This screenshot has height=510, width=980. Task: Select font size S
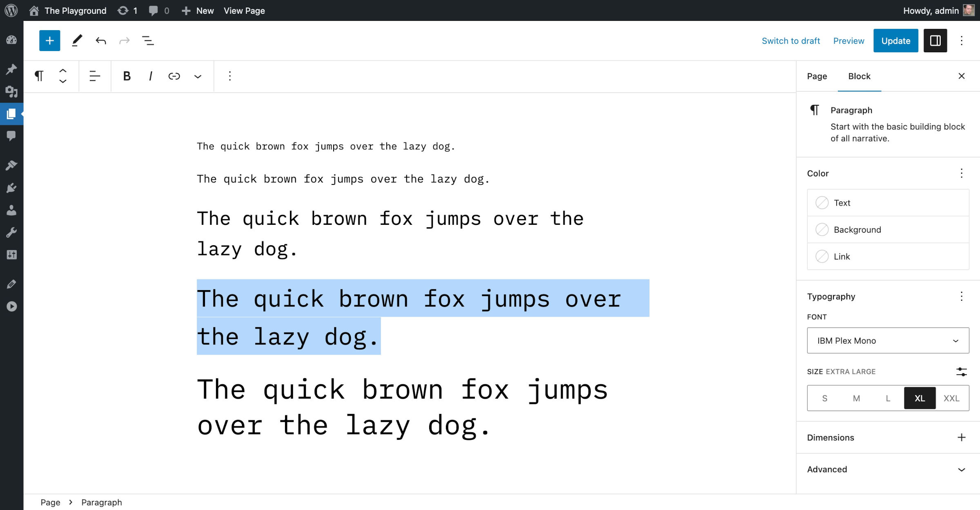coord(824,398)
